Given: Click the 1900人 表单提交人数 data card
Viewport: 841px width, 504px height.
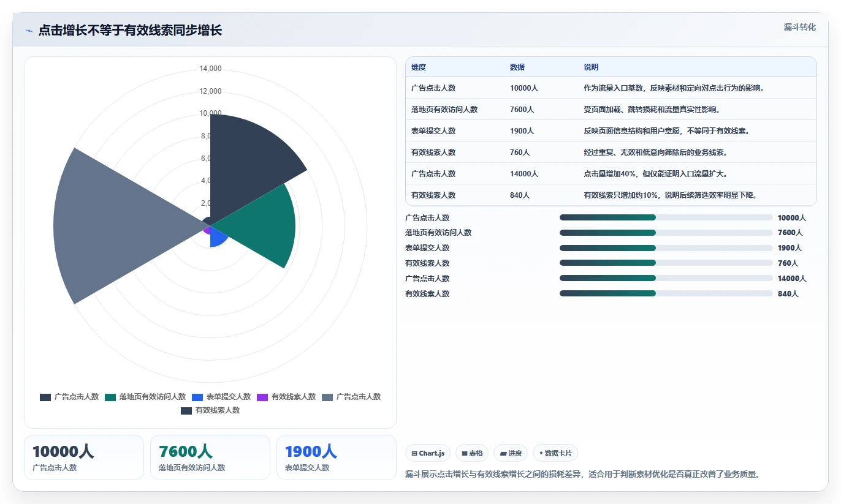Looking at the screenshot, I should point(337,457).
